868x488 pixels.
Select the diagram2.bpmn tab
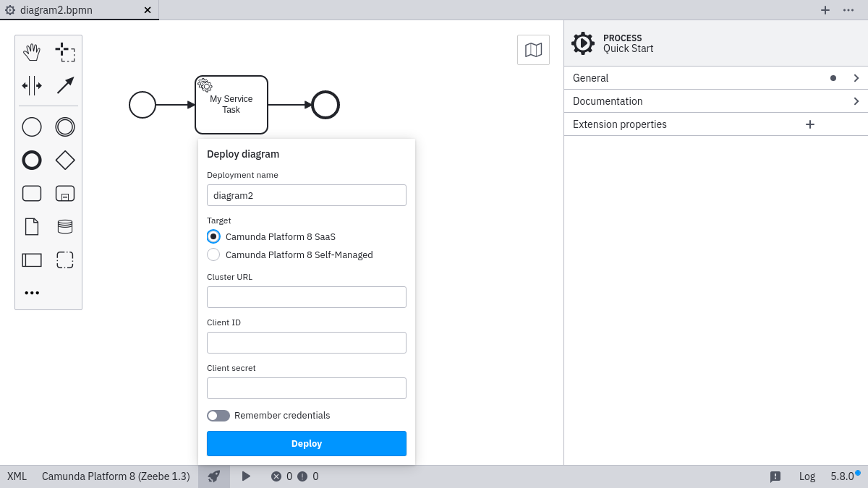point(56,10)
